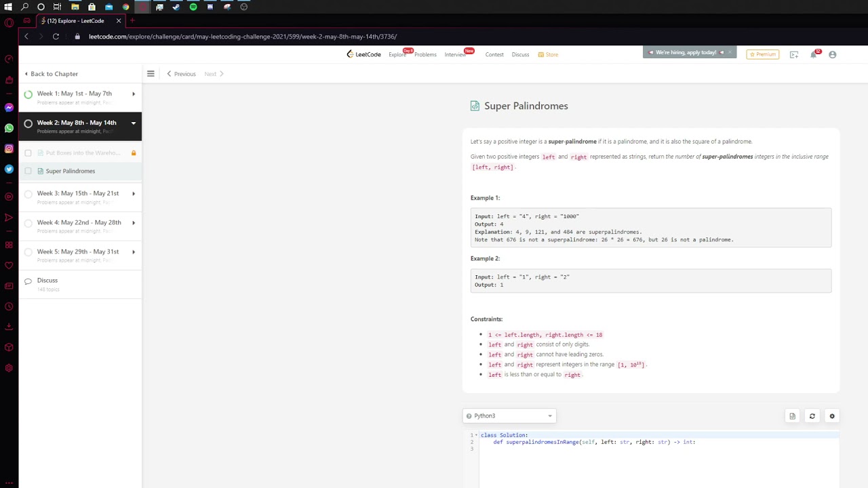
Task: Open the Windows Start menu
Action: click(x=8, y=7)
